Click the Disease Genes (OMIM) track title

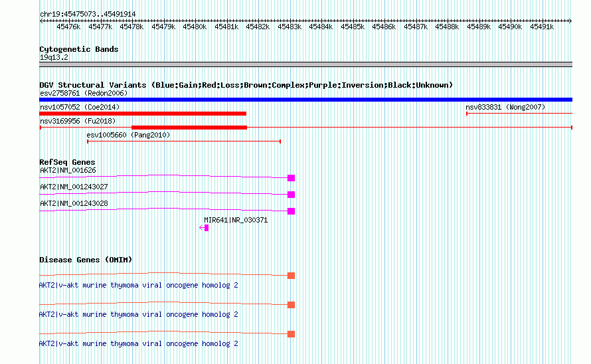click(x=86, y=260)
